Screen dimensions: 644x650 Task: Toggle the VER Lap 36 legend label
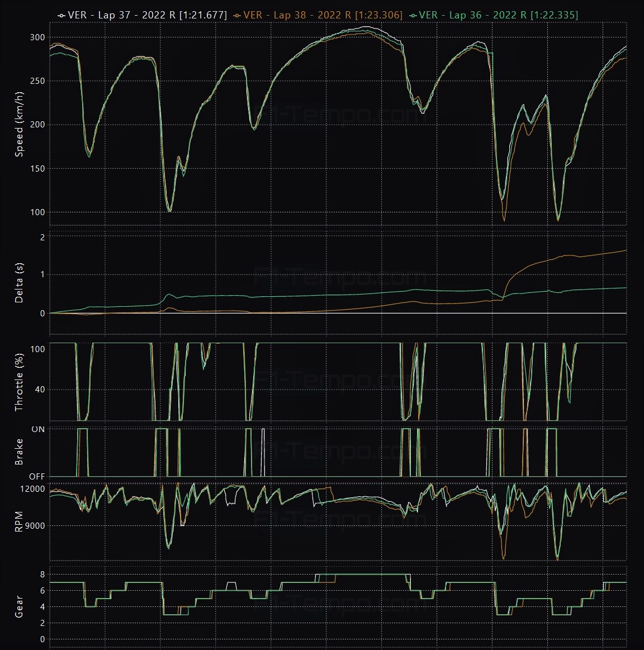499,15
